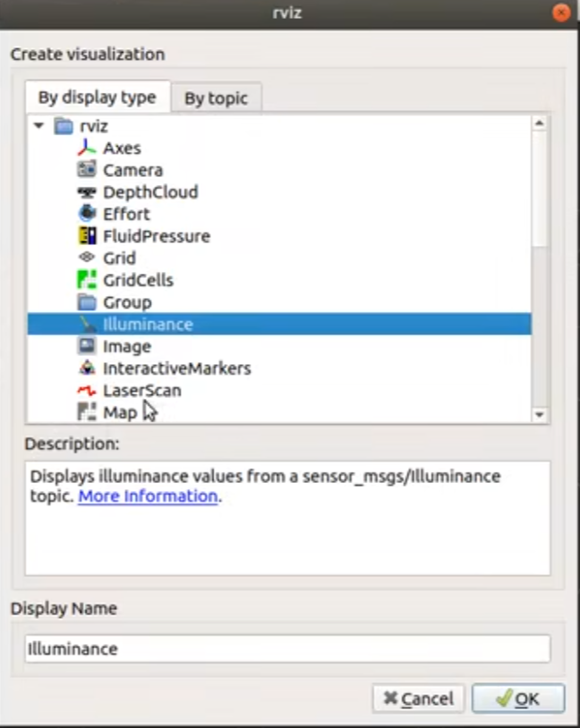The image size is (580, 728).
Task: Click the list scrollbar up arrow
Action: (540, 123)
